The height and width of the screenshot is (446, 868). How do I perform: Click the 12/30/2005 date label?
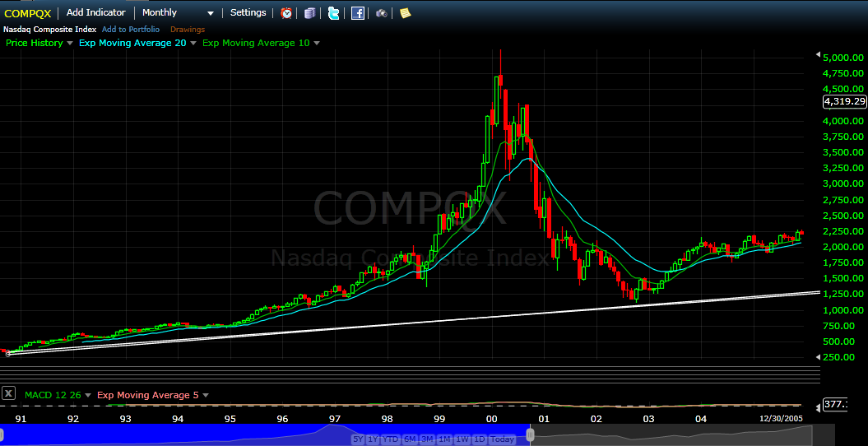(779, 419)
